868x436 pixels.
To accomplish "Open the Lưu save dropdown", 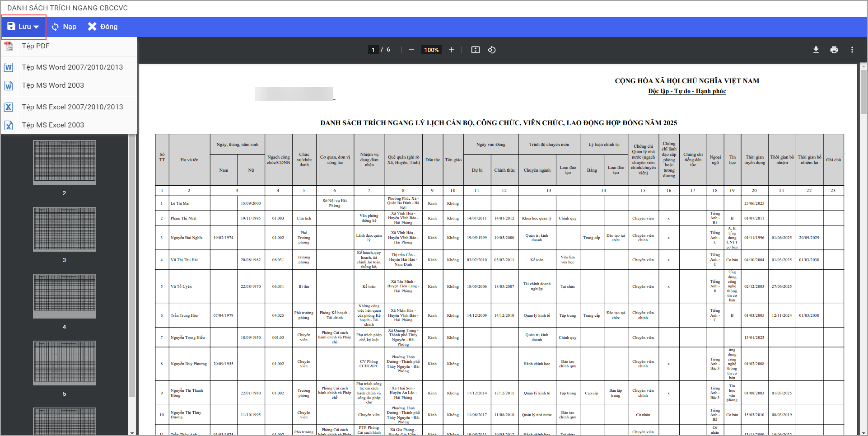I will 23,27.
